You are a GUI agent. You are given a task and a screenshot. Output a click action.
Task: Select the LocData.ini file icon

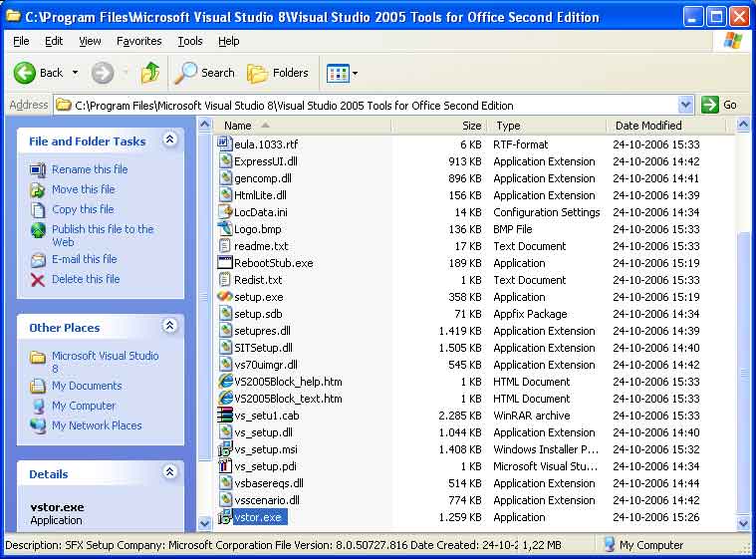click(225, 211)
